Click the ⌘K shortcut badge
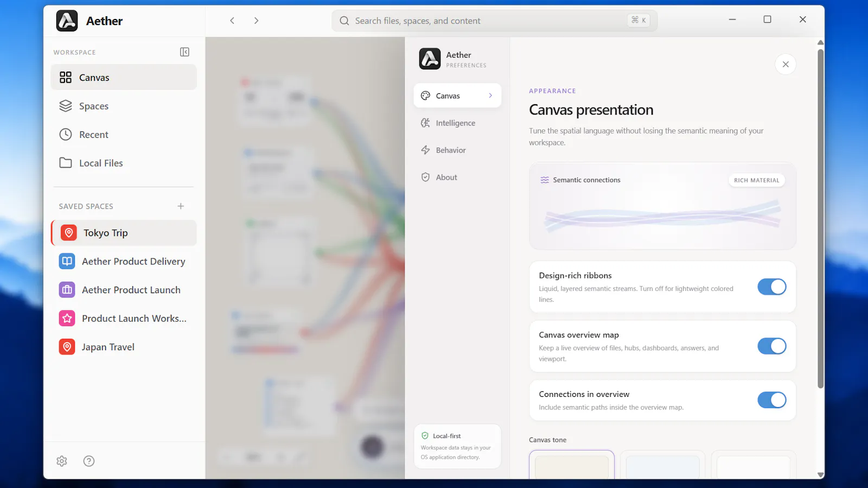This screenshot has width=868, height=488. coord(639,20)
